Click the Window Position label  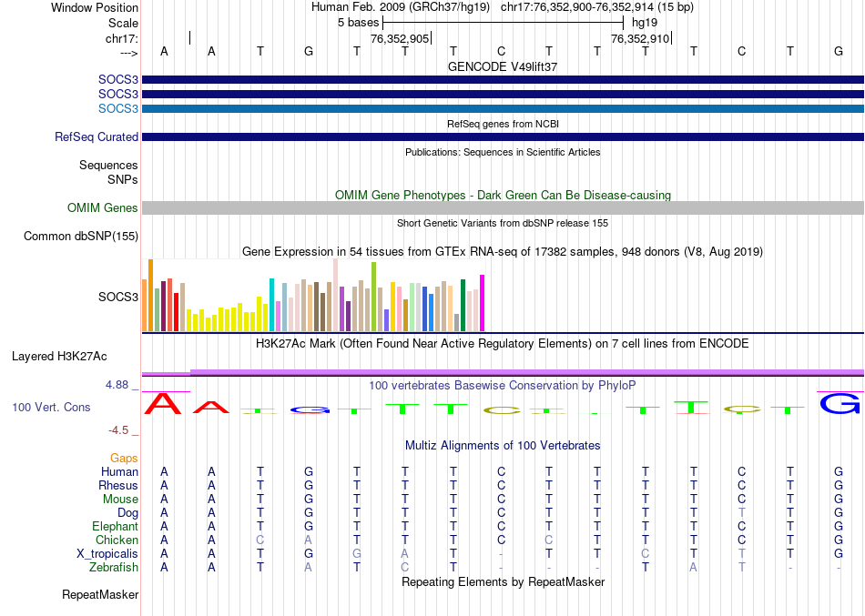click(95, 7)
